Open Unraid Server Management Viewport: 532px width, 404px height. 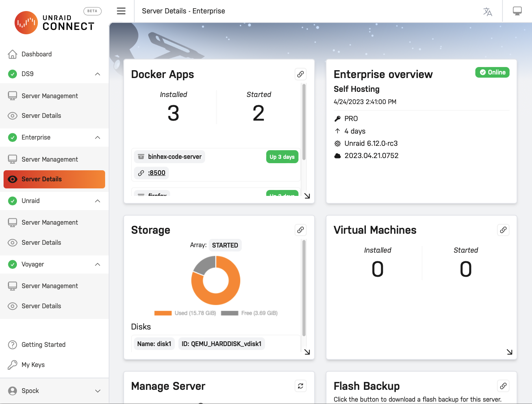54,222
